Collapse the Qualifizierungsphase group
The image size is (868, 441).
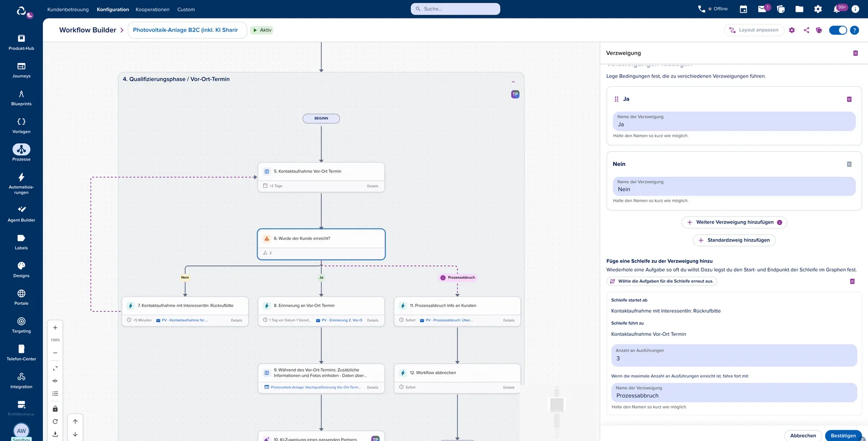pos(513,82)
